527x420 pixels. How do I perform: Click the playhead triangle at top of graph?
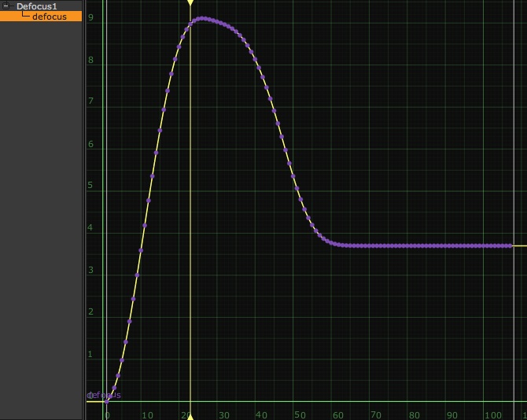click(190, 4)
